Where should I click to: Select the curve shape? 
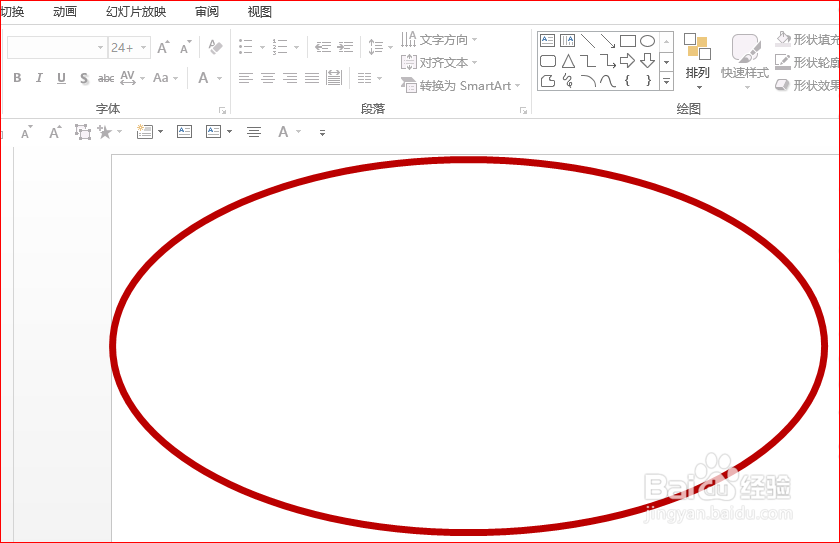tap(608, 81)
